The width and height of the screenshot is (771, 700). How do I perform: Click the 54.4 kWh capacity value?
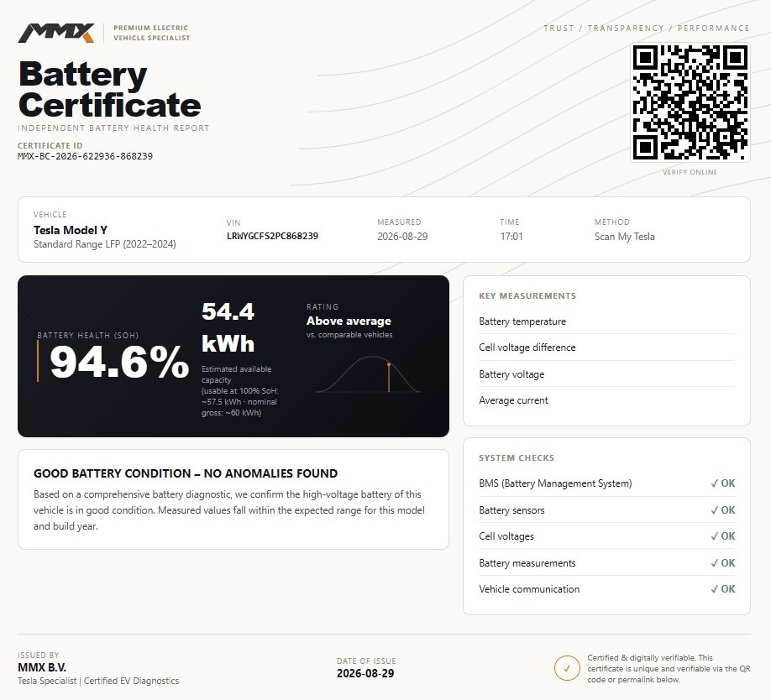coord(228,327)
